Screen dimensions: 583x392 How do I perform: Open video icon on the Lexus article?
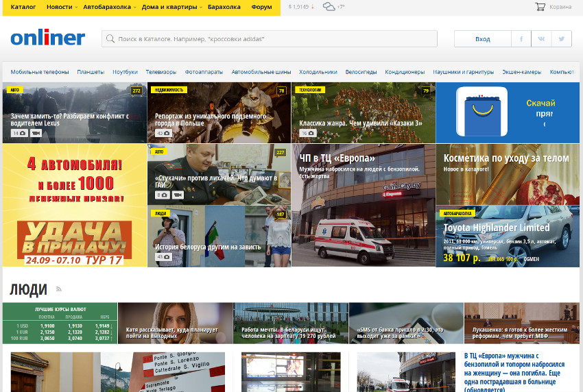(36, 133)
